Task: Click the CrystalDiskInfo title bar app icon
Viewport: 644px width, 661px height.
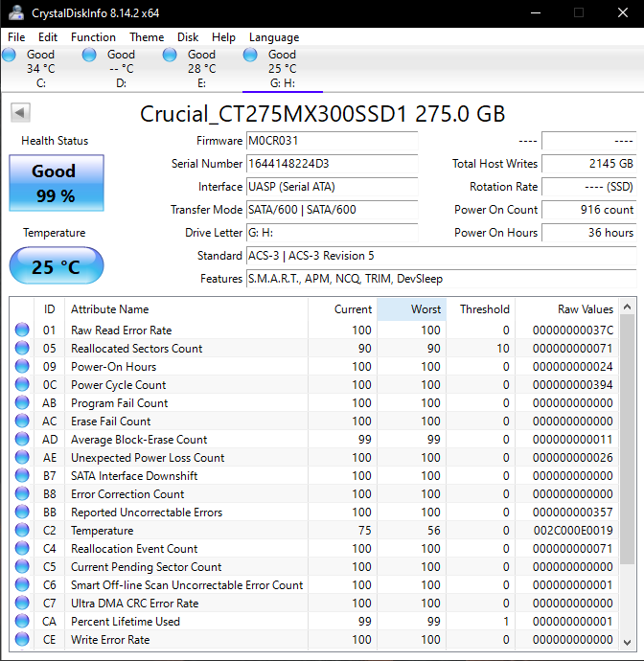Action: [16, 13]
